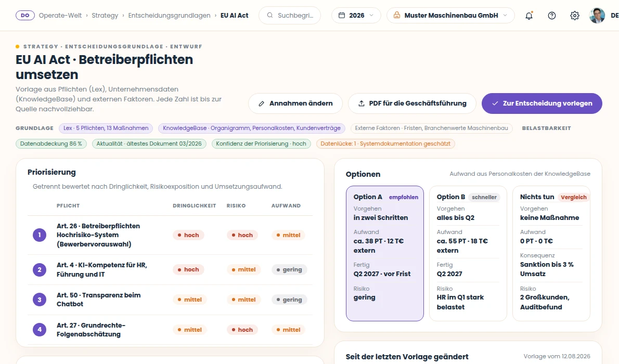Viewport: 619px width, 364px height.
Task: Click the Aufwand column header
Action: coord(286,206)
